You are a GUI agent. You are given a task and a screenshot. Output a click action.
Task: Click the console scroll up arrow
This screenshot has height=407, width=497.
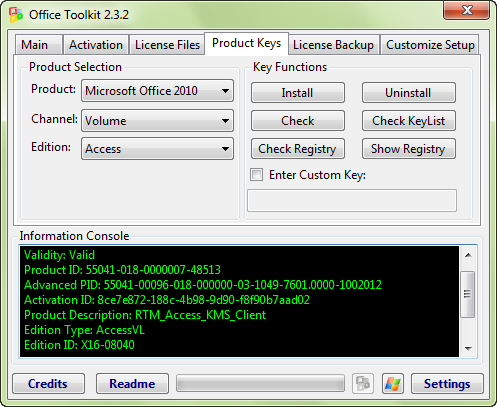468,255
